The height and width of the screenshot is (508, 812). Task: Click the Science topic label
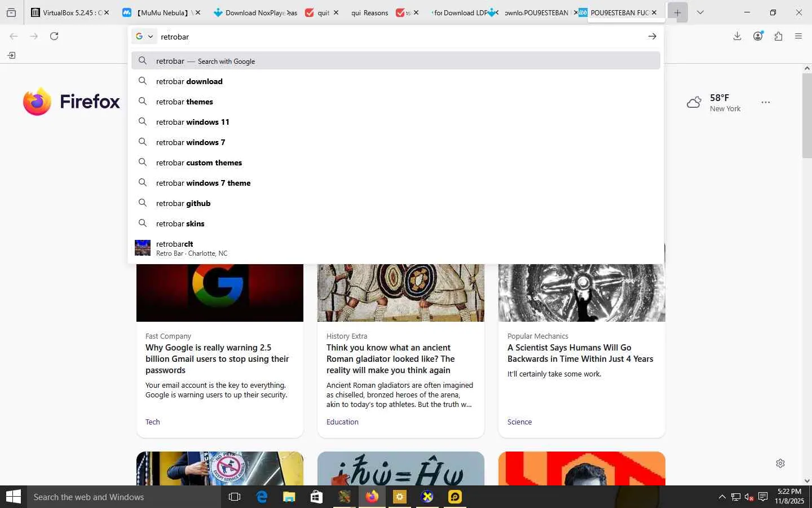pos(519,422)
